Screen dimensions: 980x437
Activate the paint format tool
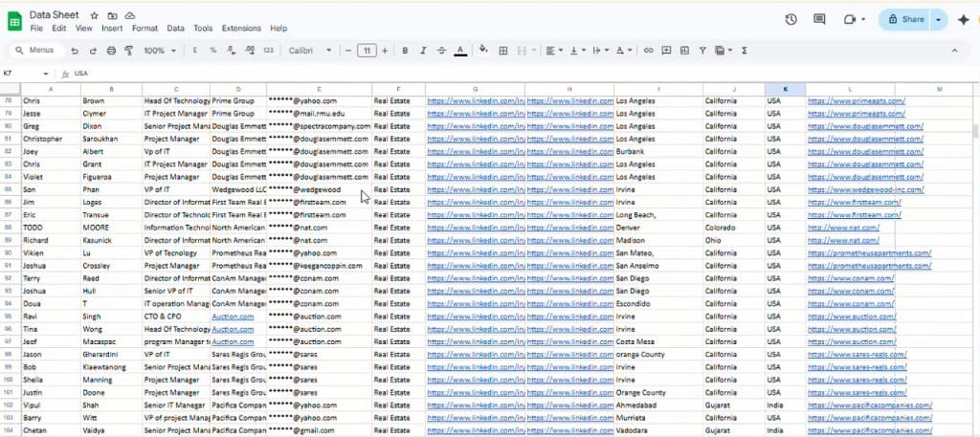pos(129,51)
